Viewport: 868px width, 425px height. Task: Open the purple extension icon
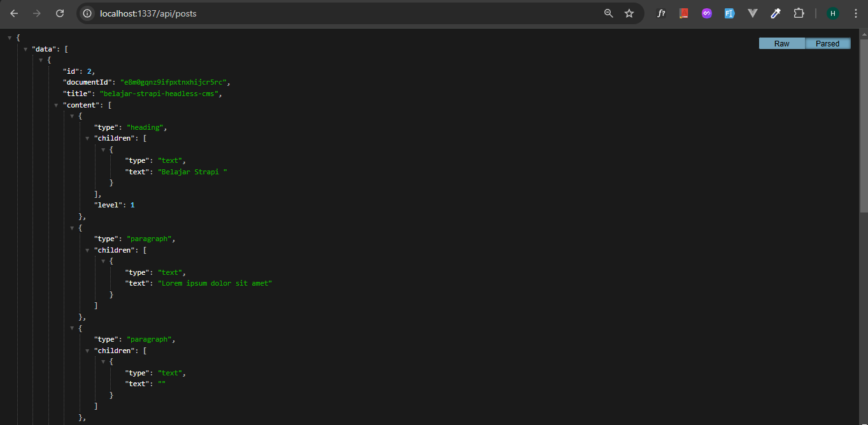[x=706, y=13]
